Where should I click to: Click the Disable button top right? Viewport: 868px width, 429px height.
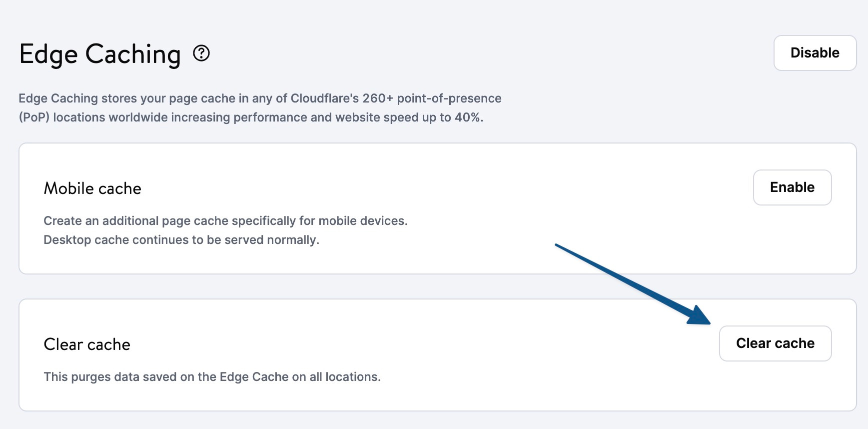815,52
